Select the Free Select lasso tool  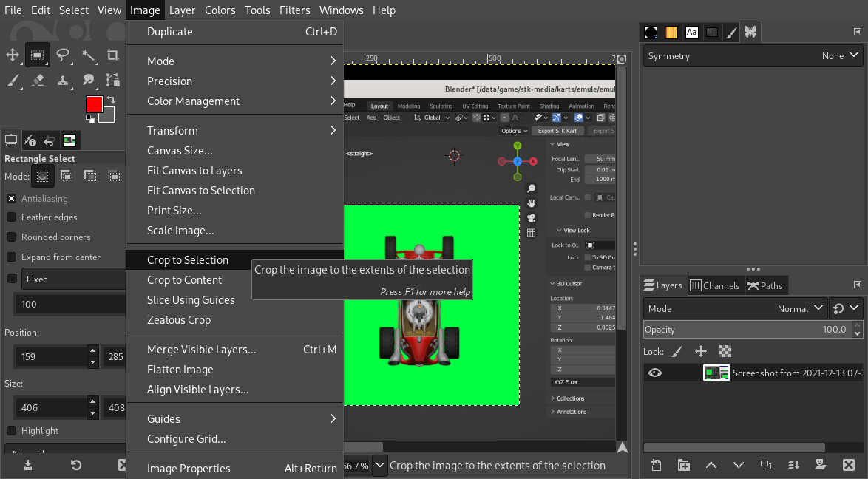pyautogui.click(x=63, y=55)
